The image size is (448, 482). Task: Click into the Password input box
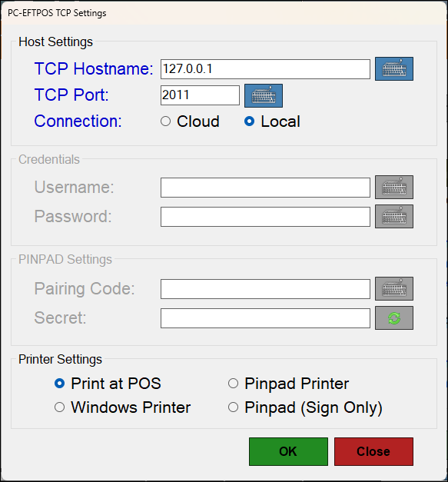click(265, 217)
